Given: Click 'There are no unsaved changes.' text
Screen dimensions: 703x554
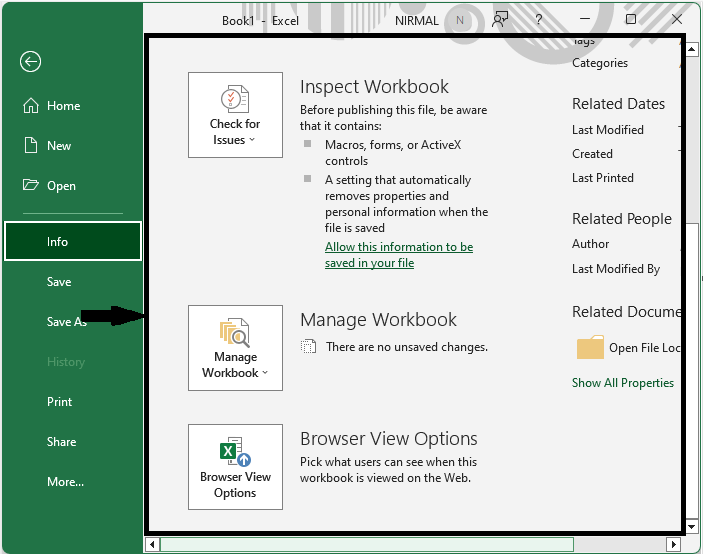Looking at the screenshot, I should pyautogui.click(x=407, y=347).
